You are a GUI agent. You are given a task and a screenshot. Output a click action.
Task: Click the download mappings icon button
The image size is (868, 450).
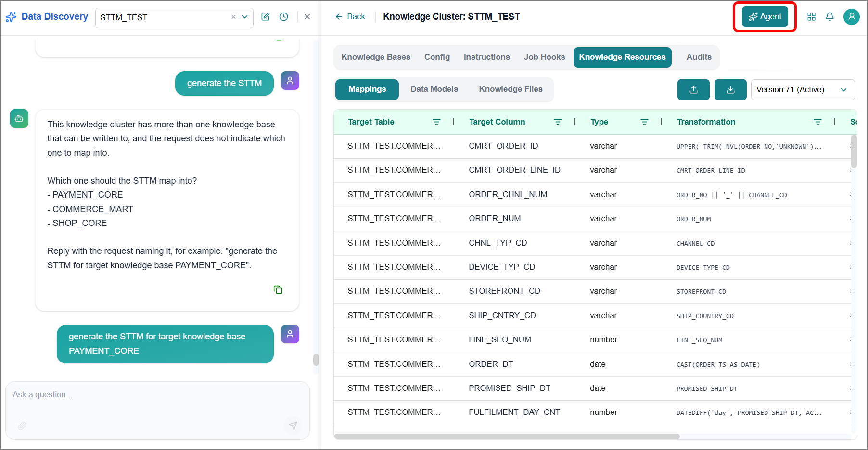pos(730,90)
